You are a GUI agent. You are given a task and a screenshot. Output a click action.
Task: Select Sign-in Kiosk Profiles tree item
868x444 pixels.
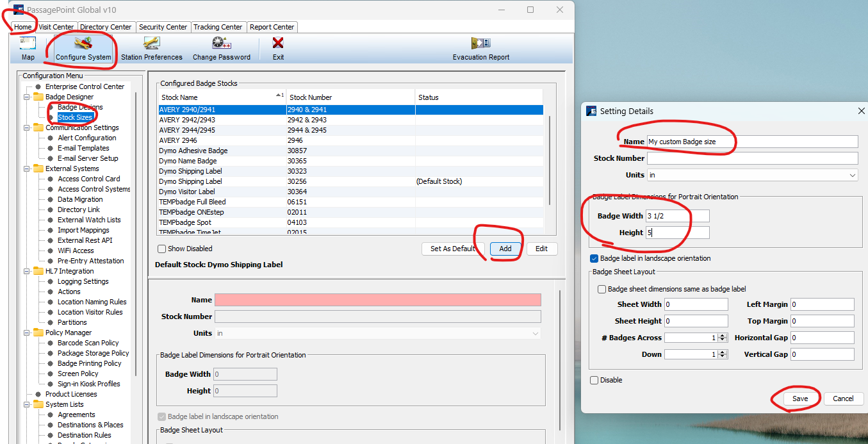pyautogui.click(x=88, y=384)
